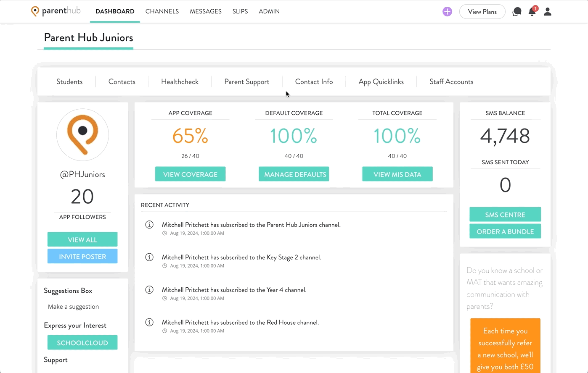Click the Parent Hub logo in the navbar
The image size is (588, 373).
(x=55, y=11)
